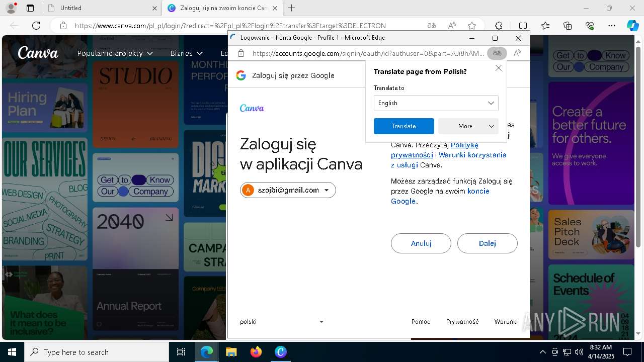This screenshot has width=644, height=362.
Task: Open the Hiring Plan template thumbnail
Action: click(45, 108)
